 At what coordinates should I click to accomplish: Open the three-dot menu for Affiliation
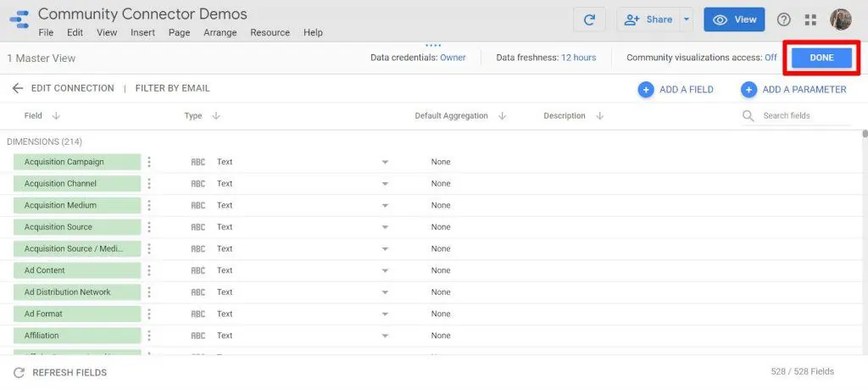[x=149, y=336]
